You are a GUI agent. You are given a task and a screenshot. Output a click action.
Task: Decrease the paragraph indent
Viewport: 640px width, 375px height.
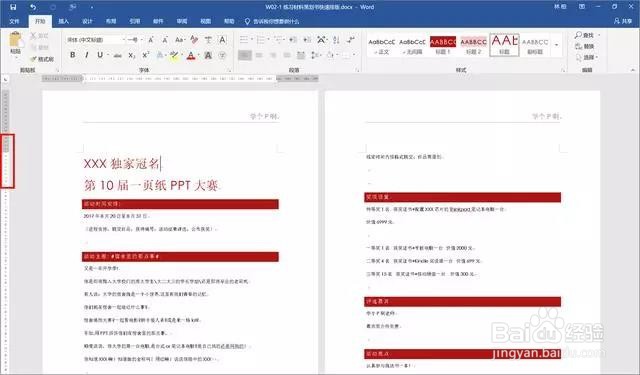(x=293, y=40)
